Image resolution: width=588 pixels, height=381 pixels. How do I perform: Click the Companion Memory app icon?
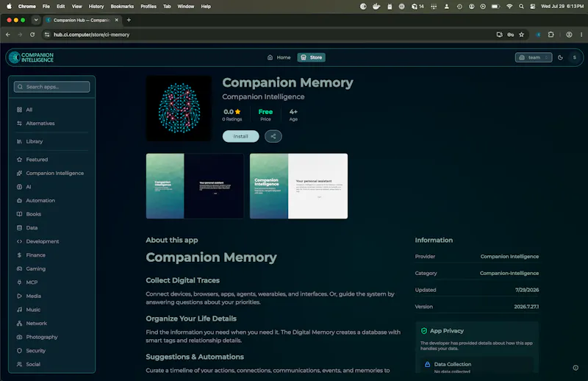[x=179, y=108]
